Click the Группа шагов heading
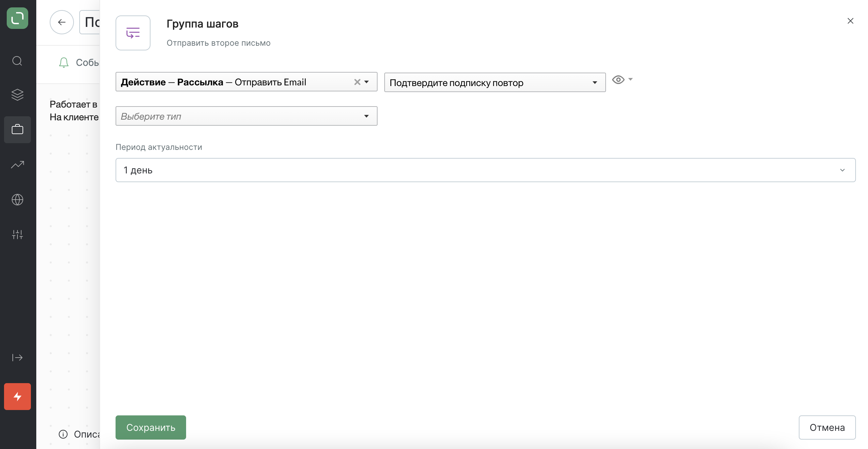 pyautogui.click(x=203, y=24)
